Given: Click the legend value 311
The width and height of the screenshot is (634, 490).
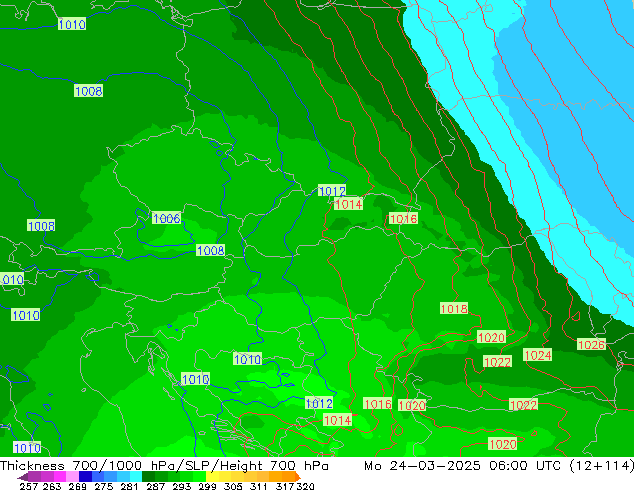Looking at the screenshot, I should (x=258, y=486).
